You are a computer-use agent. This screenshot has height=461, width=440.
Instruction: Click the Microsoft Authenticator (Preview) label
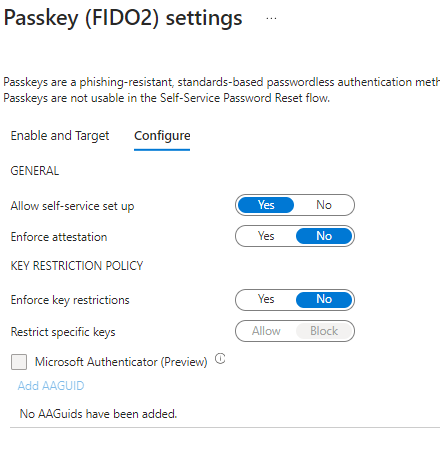121,362
